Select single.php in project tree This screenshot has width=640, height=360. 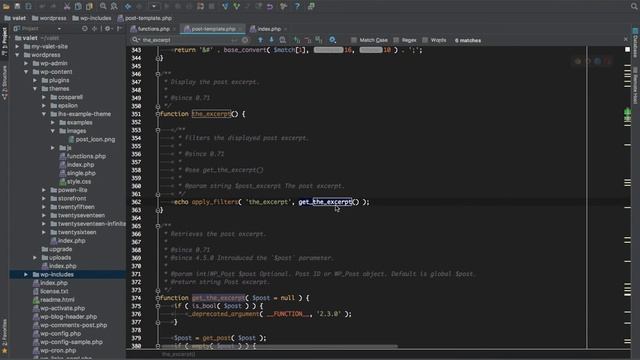coord(77,173)
